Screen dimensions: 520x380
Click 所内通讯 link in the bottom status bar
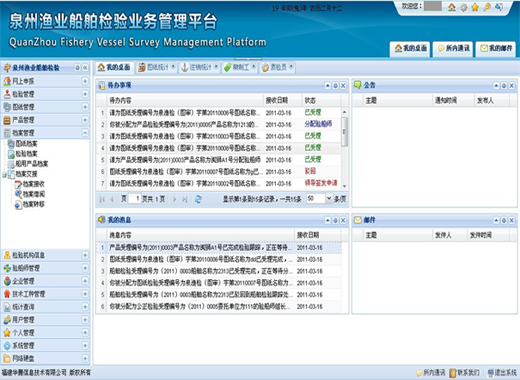pos(431,372)
